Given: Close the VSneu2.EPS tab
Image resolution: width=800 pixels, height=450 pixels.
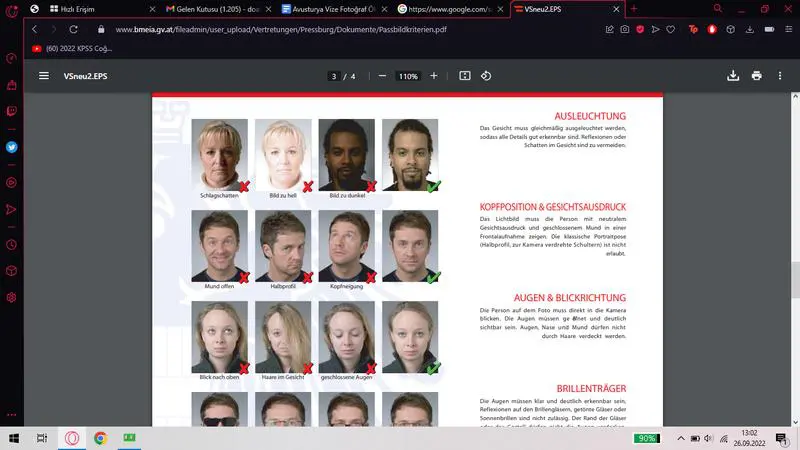Looking at the screenshot, I should click(x=616, y=9).
